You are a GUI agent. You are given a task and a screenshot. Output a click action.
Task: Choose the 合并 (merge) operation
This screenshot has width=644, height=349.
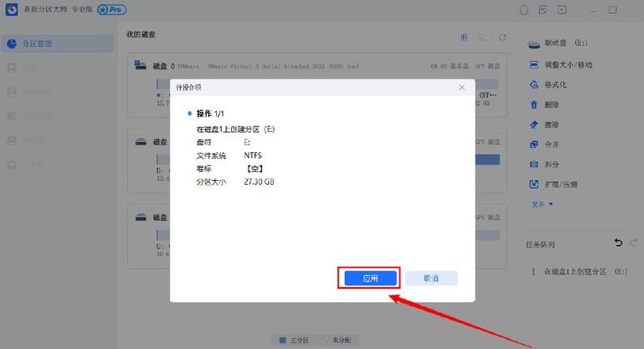click(544, 144)
